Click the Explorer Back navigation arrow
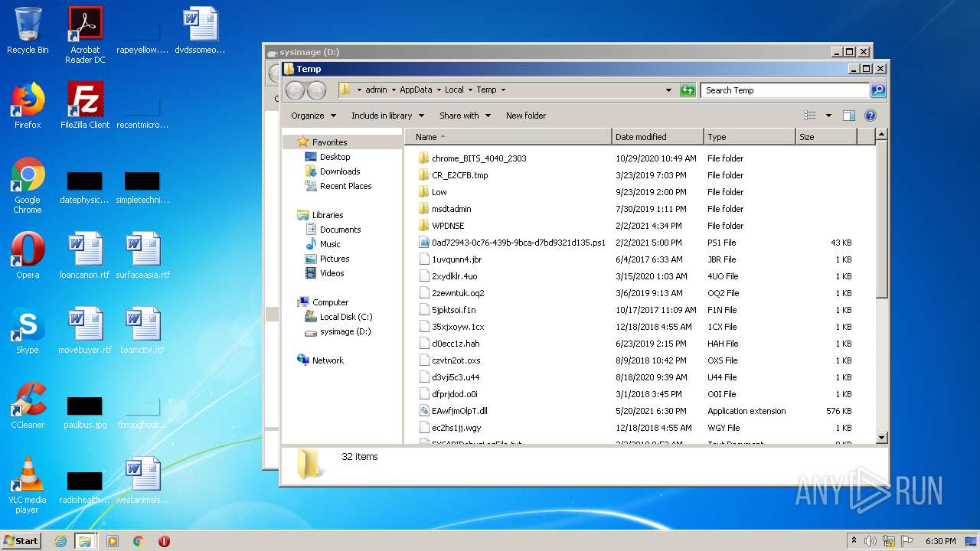The height and width of the screenshot is (551, 980). click(x=295, y=90)
